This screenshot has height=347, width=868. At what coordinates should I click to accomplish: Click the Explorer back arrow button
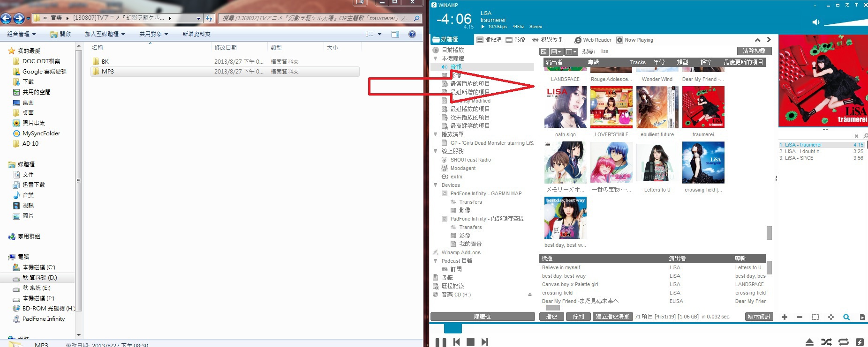point(6,18)
